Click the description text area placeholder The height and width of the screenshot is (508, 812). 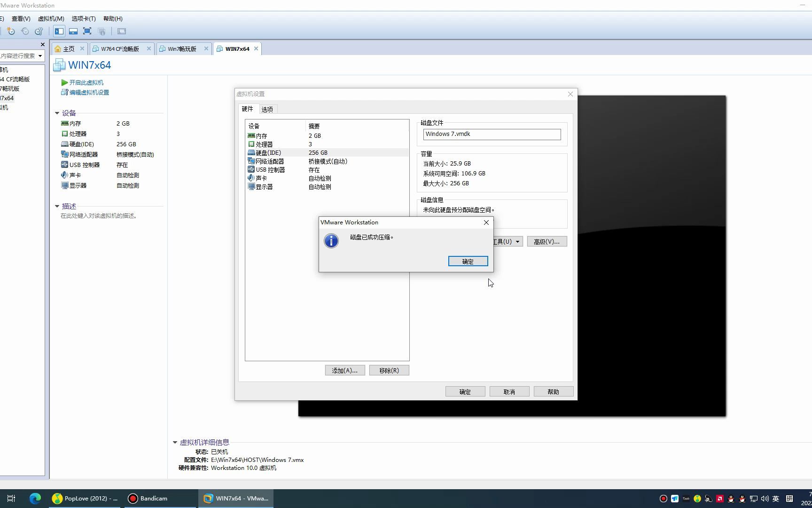(x=99, y=216)
